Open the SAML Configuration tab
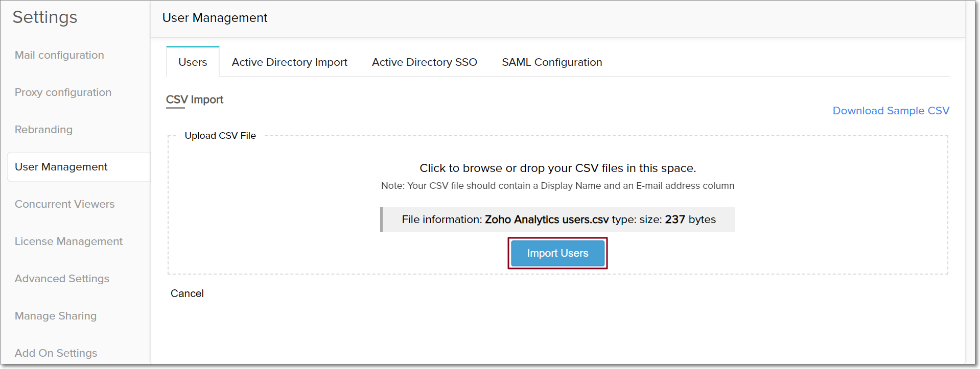 (552, 62)
